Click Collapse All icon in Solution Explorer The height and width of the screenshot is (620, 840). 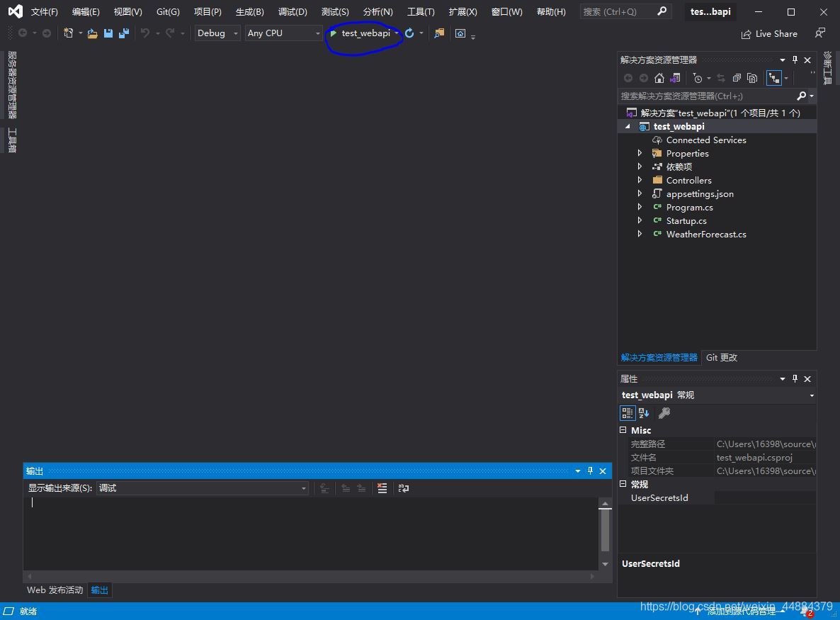(737, 78)
